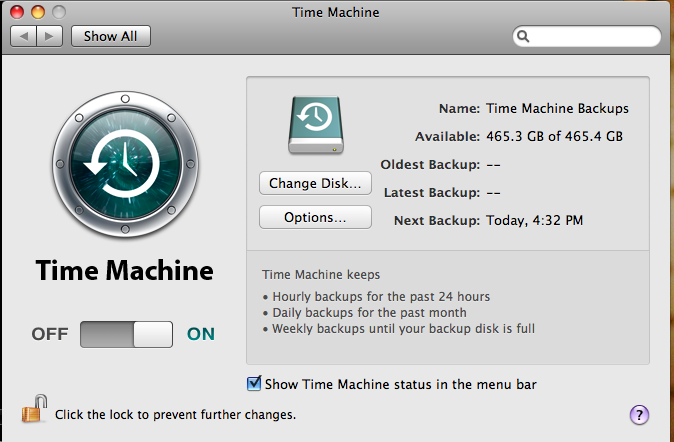Click the large Time Machine clock icon

[x=126, y=166]
